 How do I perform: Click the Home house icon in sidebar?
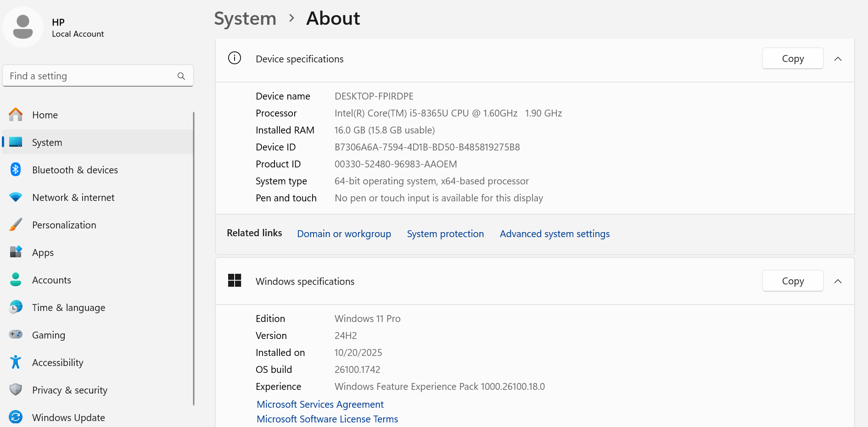pyautogui.click(x=16, y=115)
